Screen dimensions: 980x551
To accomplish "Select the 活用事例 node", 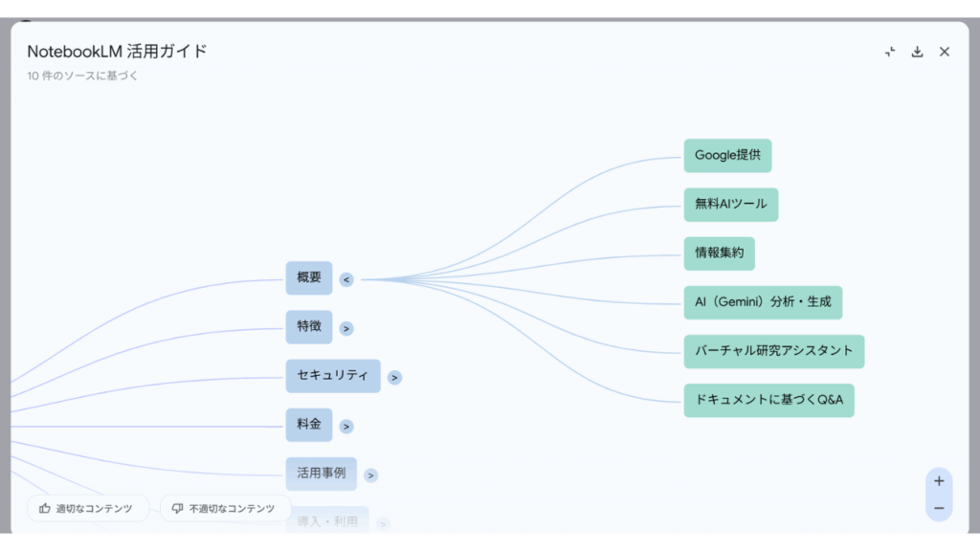I will click(322, 474).
